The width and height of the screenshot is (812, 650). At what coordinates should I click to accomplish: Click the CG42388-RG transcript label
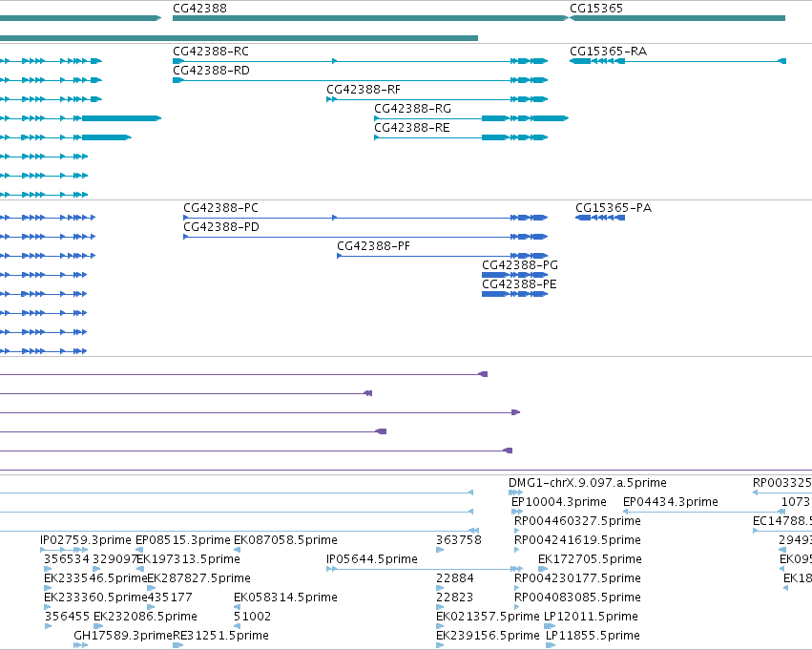click(413, 109)
